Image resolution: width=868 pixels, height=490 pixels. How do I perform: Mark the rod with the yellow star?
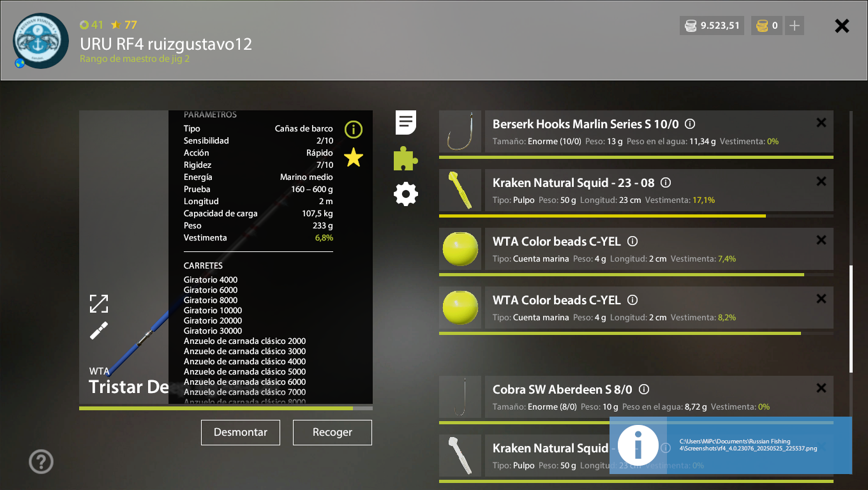pyautogui.click(x=353, y=157)
